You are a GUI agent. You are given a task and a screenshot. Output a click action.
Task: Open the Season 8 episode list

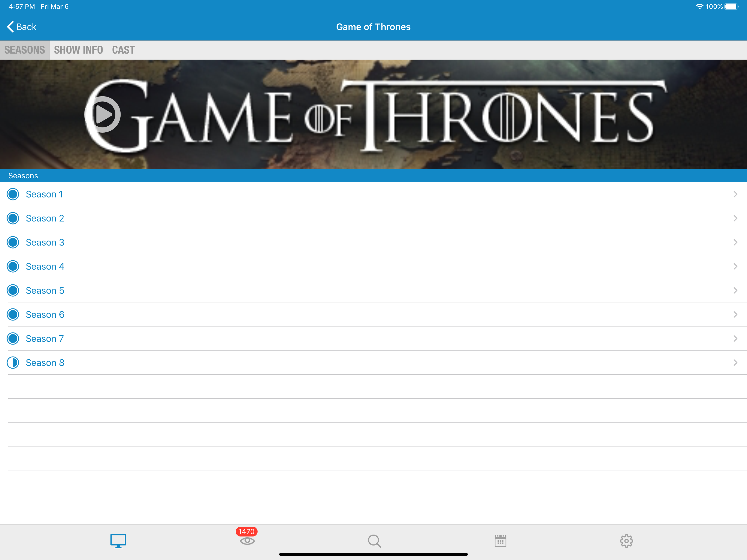tap(373, 363)
